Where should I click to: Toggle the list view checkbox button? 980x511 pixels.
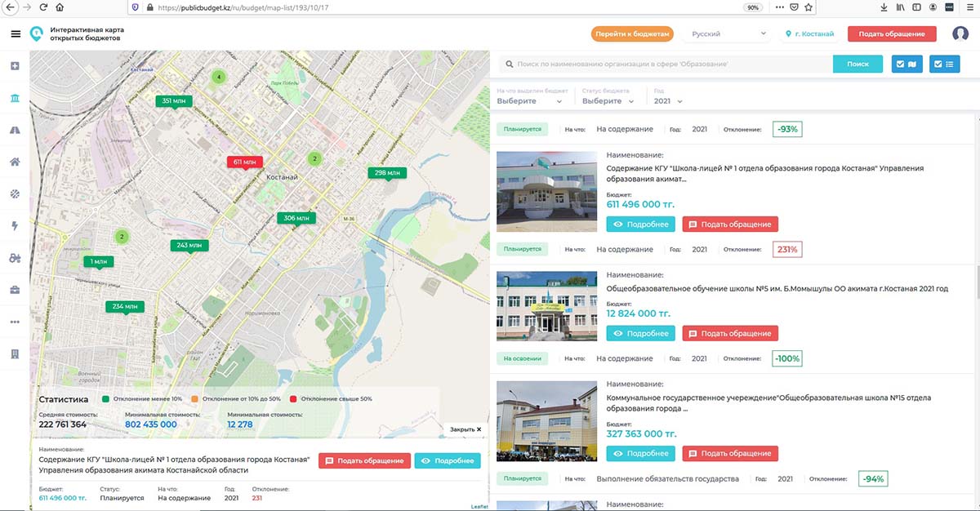point(945,64)
